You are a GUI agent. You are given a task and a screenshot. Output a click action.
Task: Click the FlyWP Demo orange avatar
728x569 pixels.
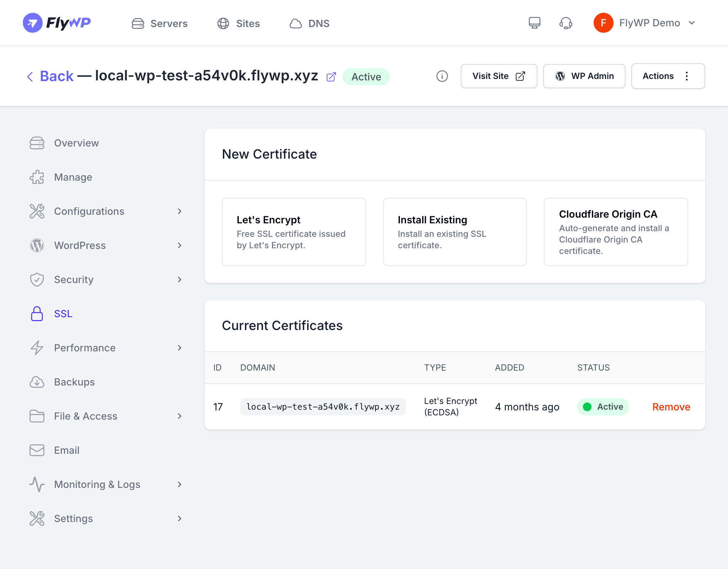pos(603,23)
